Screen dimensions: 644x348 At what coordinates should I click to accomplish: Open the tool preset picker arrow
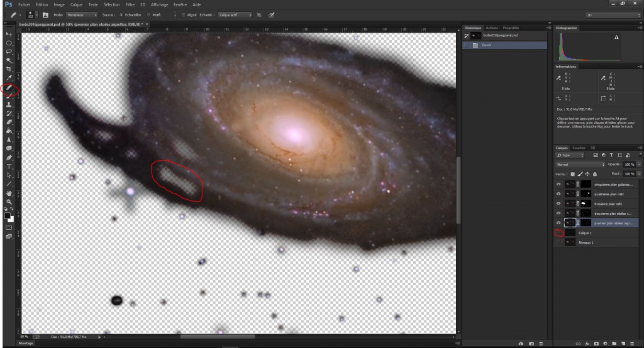coord(20,15)
